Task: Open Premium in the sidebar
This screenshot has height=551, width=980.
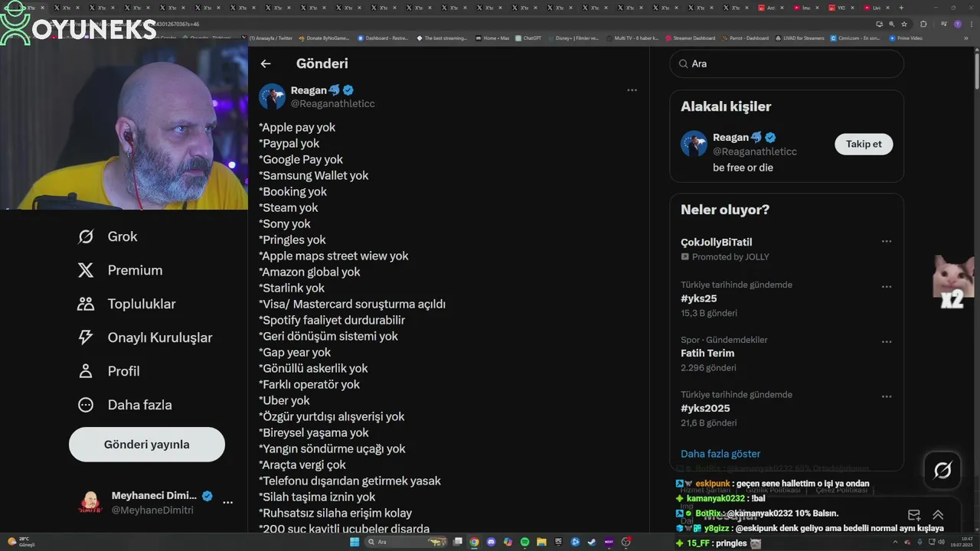Action: pyautogui.click(x=119, y=270)
